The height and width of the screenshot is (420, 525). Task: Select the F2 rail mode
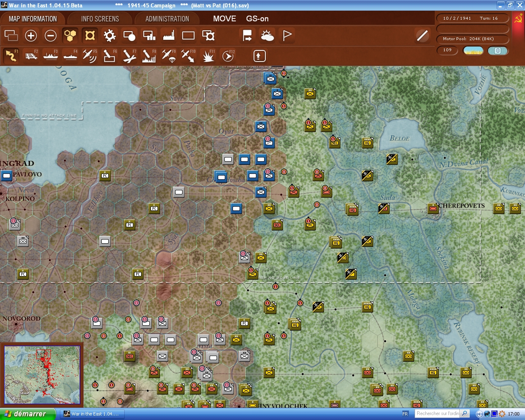31,55
